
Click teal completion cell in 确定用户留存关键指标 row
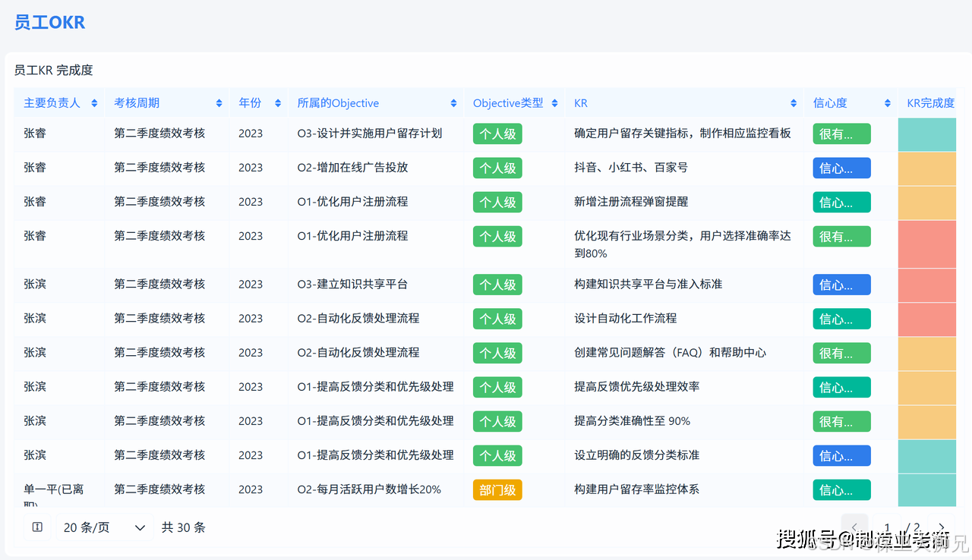(927, 134)
